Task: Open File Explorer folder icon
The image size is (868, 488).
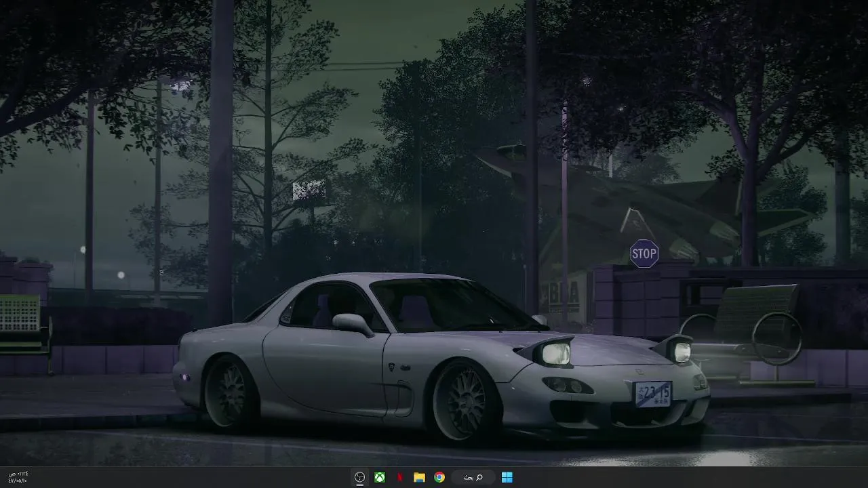Action: coord(419,477)
